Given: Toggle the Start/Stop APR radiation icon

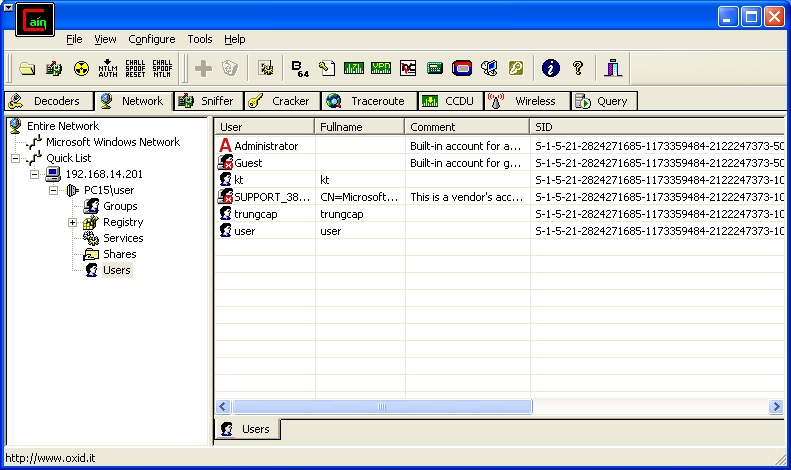Looking at the screenshot, I should (81, 68).
